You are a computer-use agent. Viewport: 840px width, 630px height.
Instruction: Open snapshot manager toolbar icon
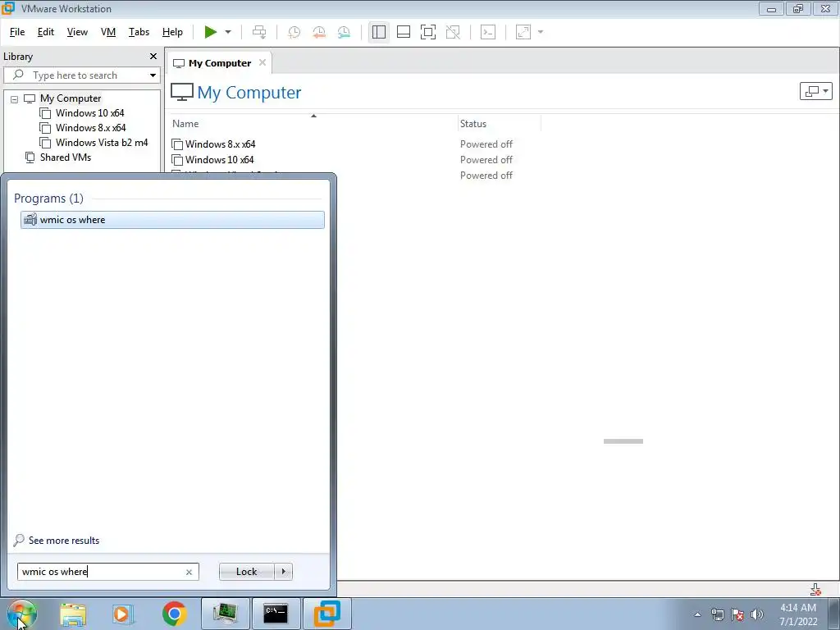344,32
